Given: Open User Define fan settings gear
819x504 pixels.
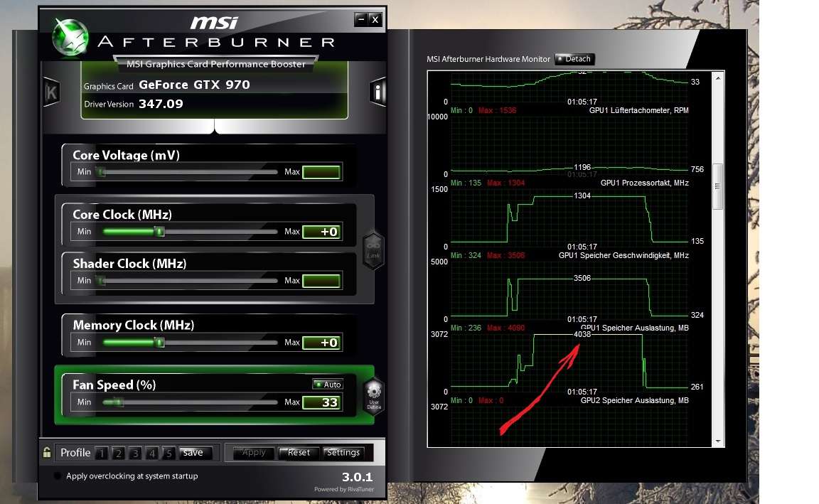Looking at the screenshot, I should 373,396.
